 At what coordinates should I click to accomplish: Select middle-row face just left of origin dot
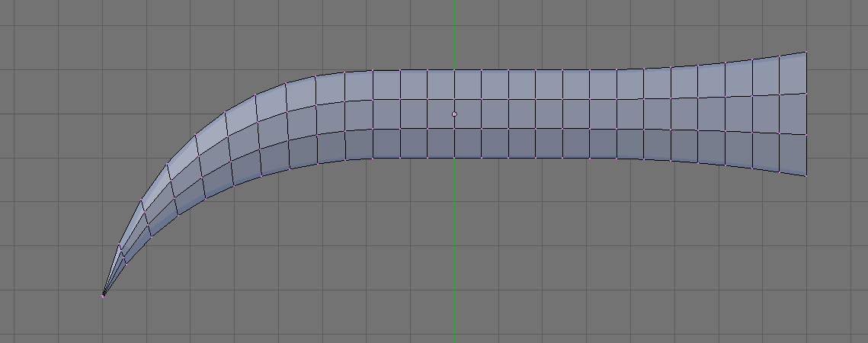pos(440,114)
